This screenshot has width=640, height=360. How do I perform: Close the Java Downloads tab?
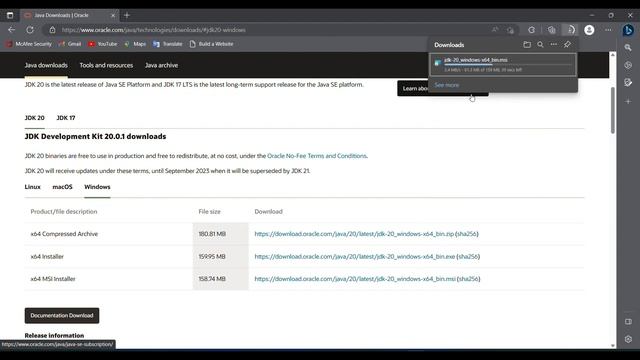coord(113,15)
